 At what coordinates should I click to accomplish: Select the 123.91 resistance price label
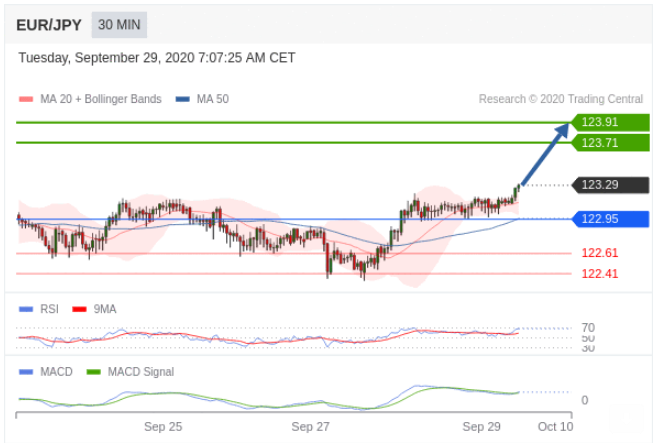(611, 122)
